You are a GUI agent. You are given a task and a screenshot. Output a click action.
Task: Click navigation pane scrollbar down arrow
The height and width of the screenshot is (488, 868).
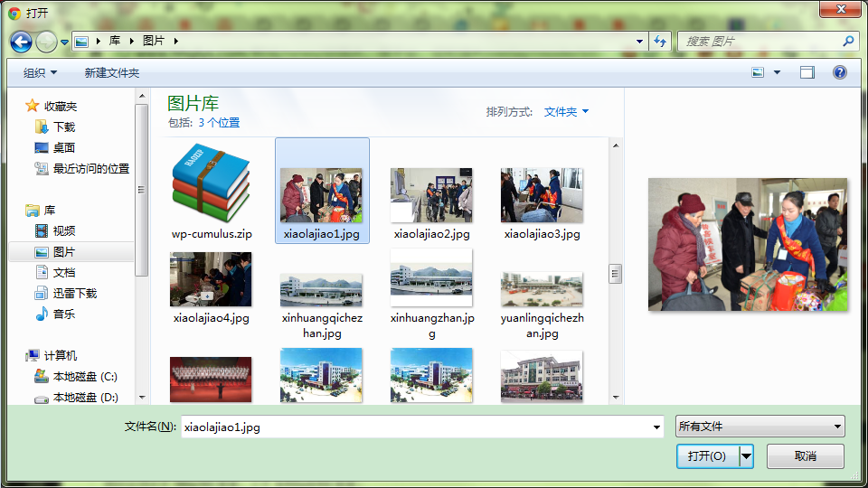(x=142, y=398)
